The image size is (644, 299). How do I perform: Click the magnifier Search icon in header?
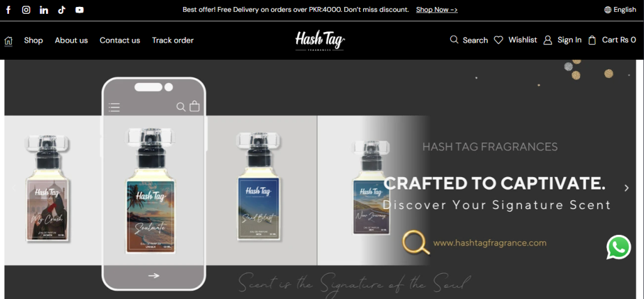click(x=454, y=40)
